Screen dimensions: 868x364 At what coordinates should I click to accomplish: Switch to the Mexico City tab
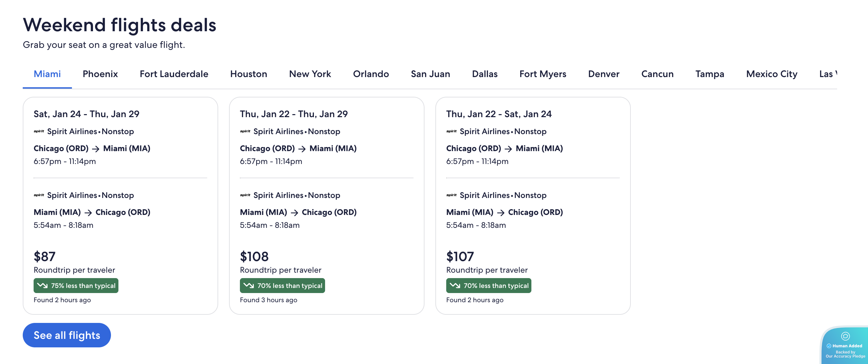tap(772, 74)
